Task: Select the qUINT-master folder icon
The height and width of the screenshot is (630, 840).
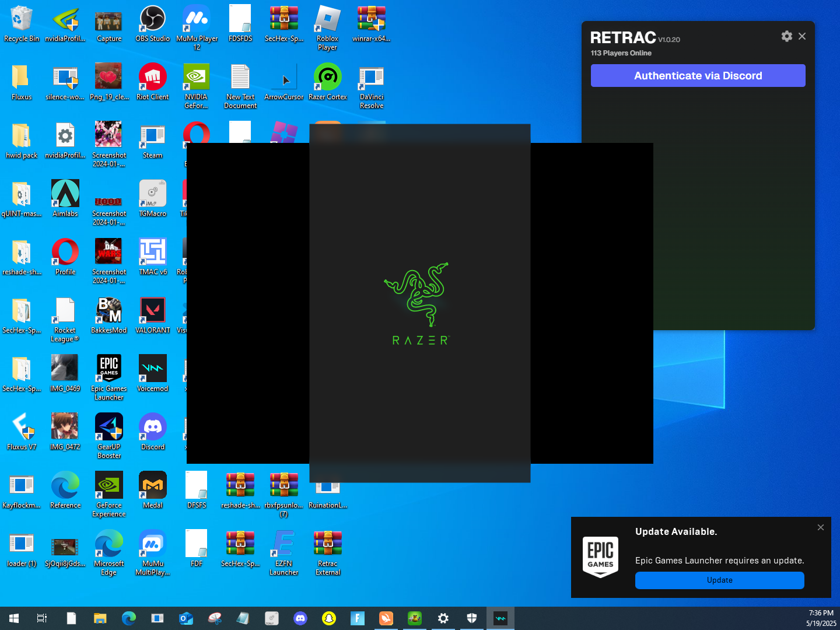Action: point(22,199)
